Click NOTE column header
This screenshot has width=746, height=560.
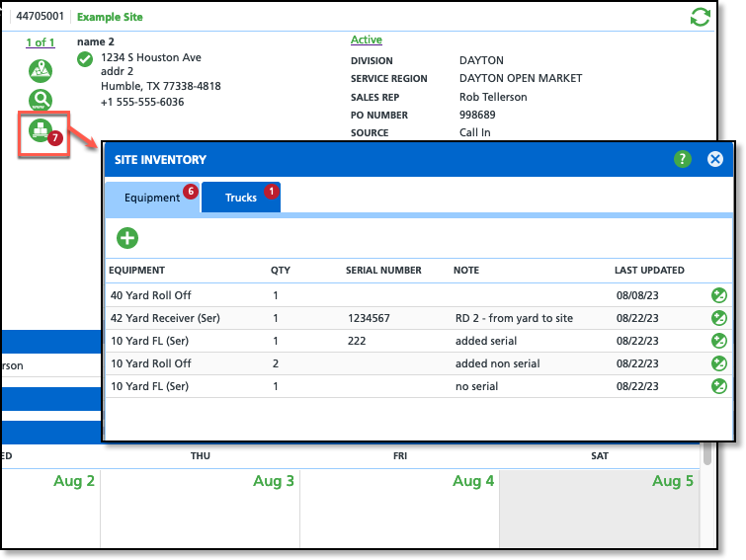coord(466,270)
